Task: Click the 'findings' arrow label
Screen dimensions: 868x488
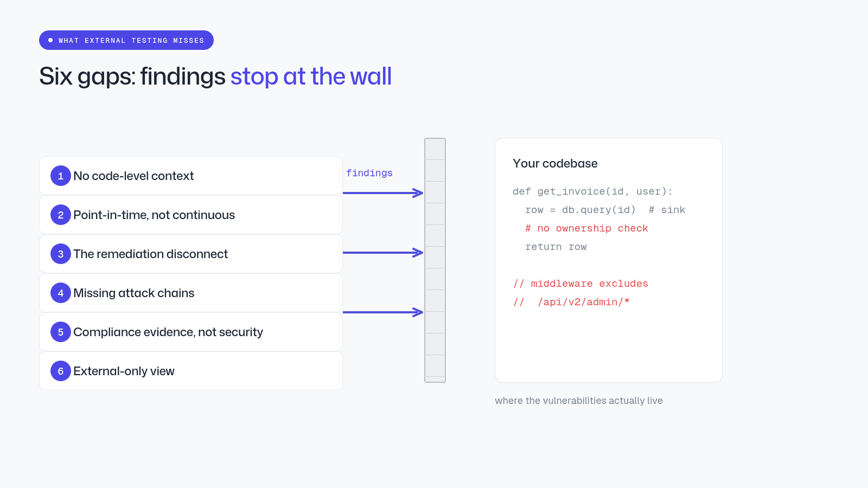Action: click(x=369, y=173)
